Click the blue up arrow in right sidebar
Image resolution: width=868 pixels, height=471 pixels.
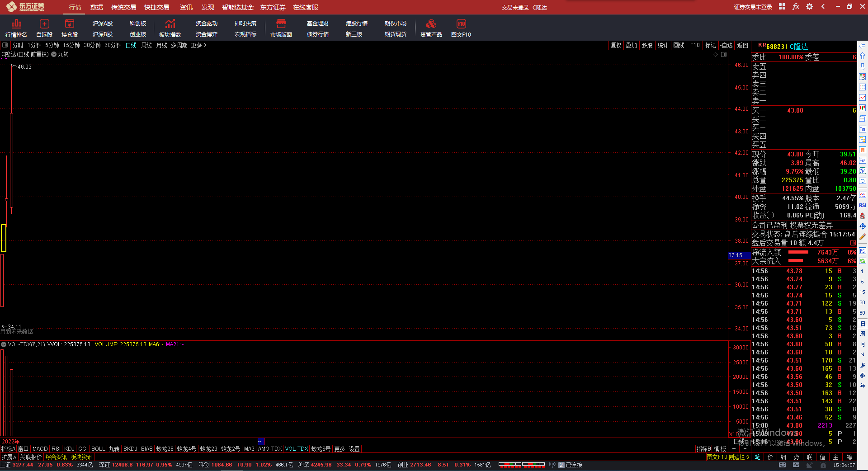coord(863,56)
